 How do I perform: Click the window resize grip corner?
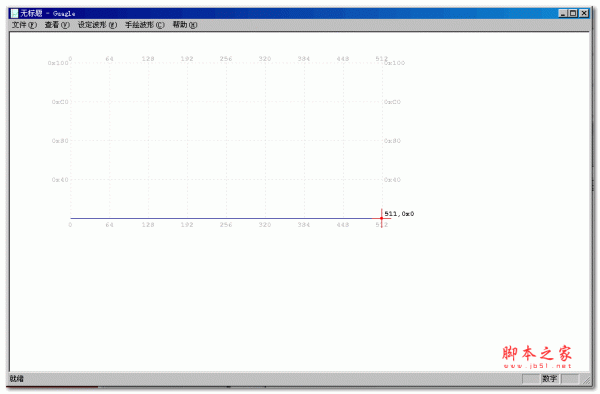(586, 379)
